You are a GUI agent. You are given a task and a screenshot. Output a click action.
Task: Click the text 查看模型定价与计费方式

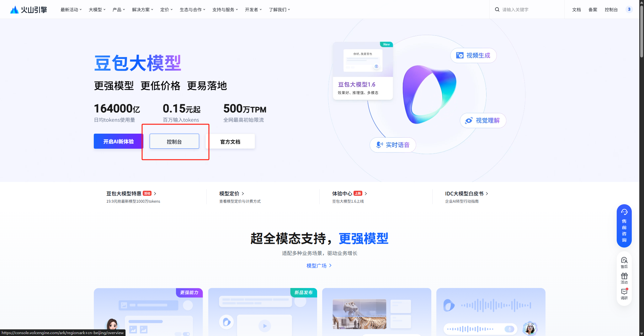[240, 201]
